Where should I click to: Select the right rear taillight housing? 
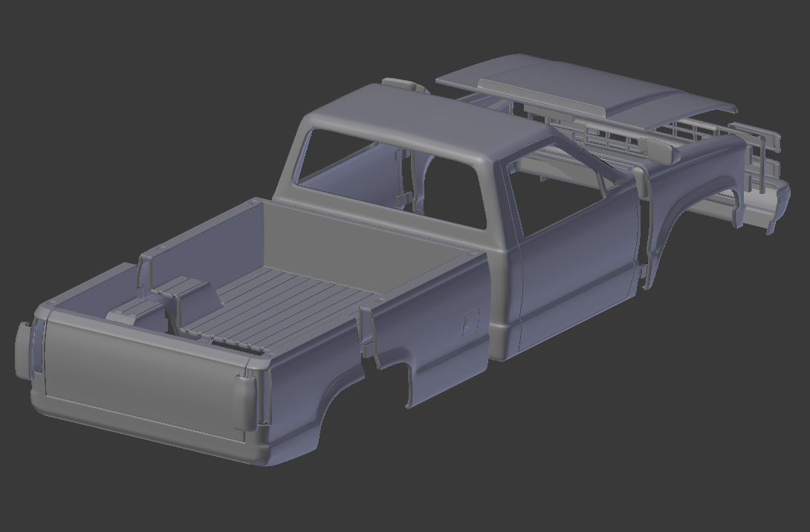pos(244,402)
